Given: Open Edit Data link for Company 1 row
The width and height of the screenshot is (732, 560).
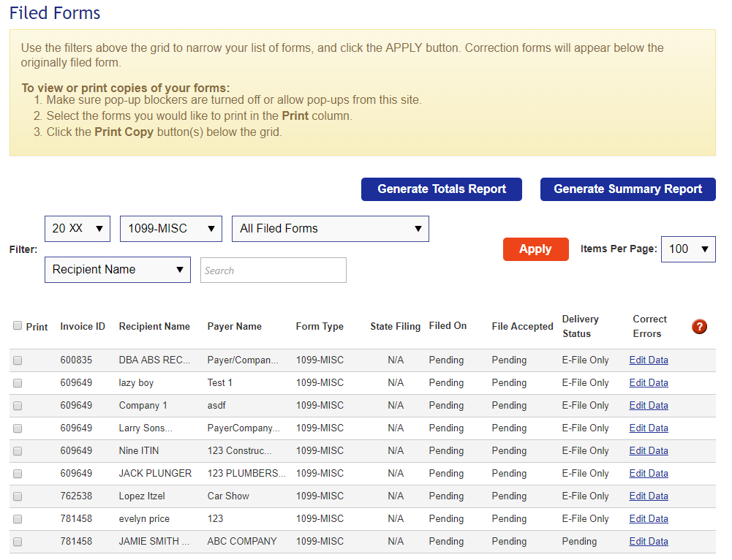Looking at the screenshot, I should pyautogui.click(x=649, y=406).
